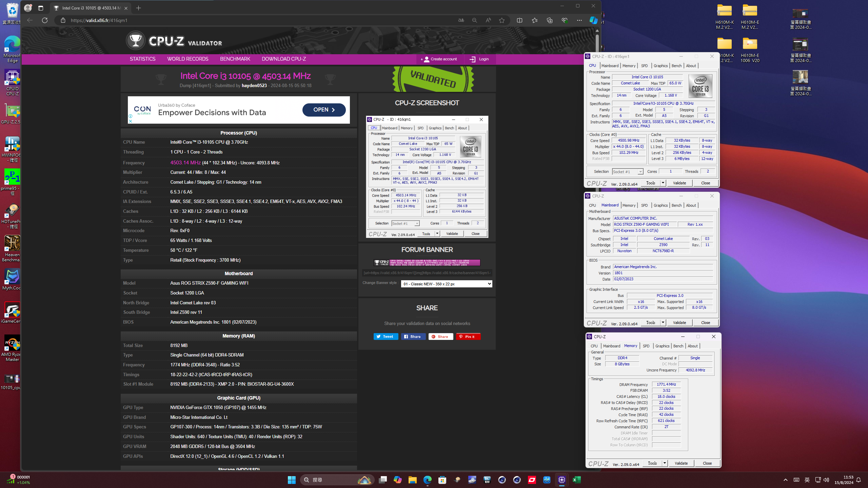Click the translate page icon in address bar
This screenshot has width=868, height=488.
tap(461, 20)
